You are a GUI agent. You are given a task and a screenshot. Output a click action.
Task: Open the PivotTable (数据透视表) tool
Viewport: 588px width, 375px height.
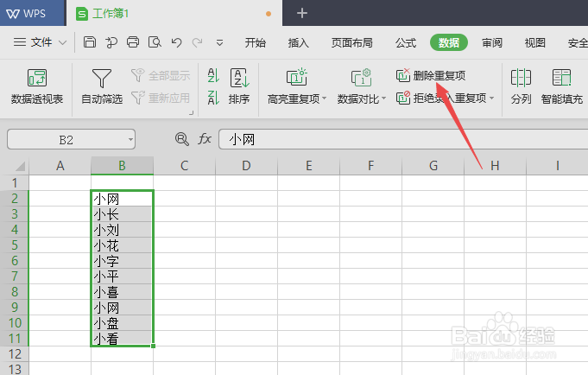click(x=37, y=86)
